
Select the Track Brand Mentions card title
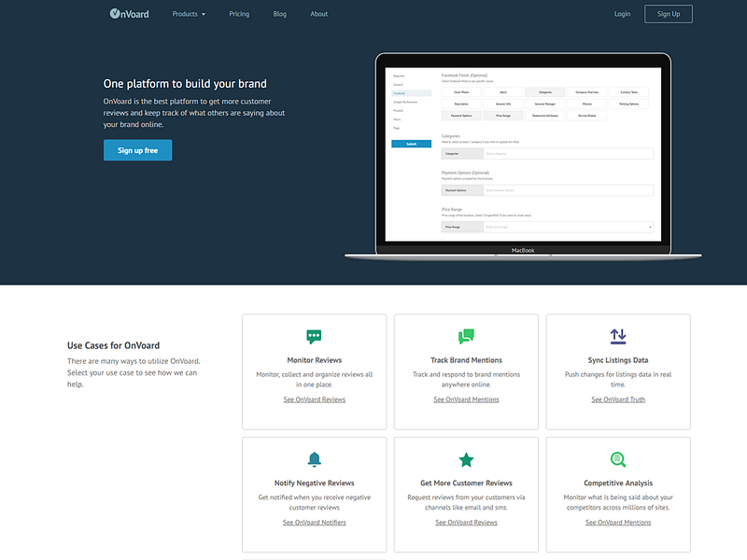coord(466,360)
